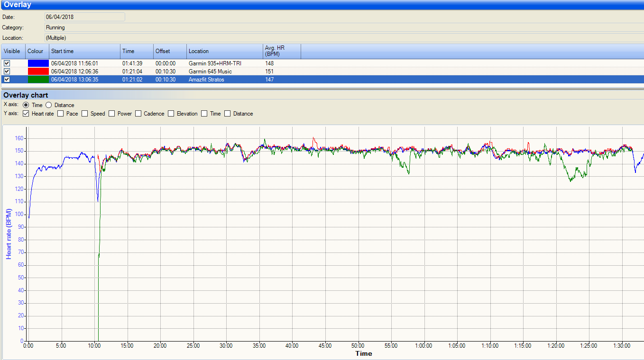Uncheck visibility for Garmin 935+HRM-TRI row
Viewport: 644px width, 360px height.
7,63
